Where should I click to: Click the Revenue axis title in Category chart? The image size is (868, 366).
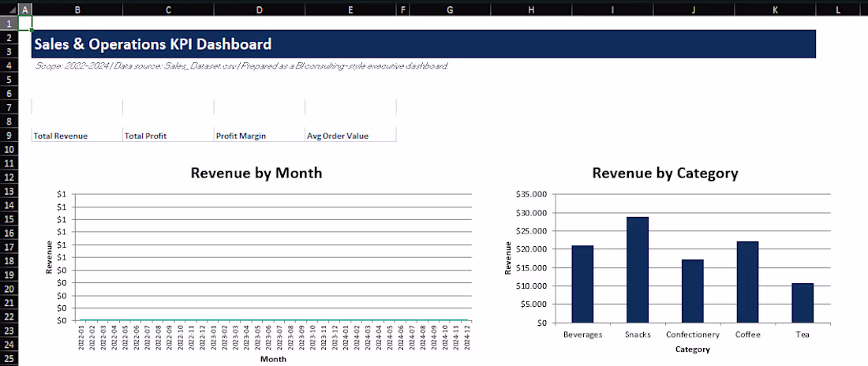(x=508, y=258)
